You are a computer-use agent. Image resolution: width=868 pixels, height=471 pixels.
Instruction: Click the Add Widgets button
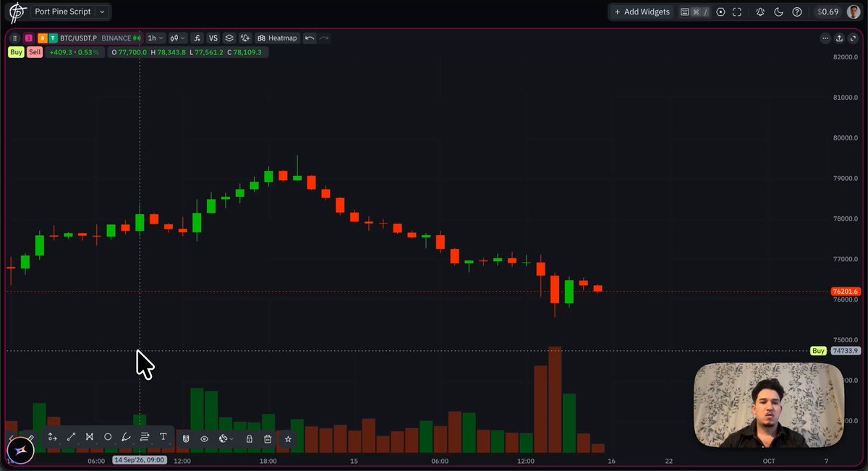pyautogui.click(x=642, y=12)
